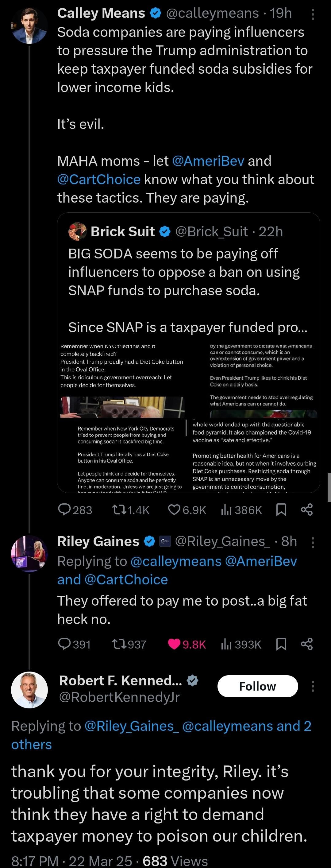
Task: Unlike Riley Gaines's reply with pink heart
Action: pos(174,644)
